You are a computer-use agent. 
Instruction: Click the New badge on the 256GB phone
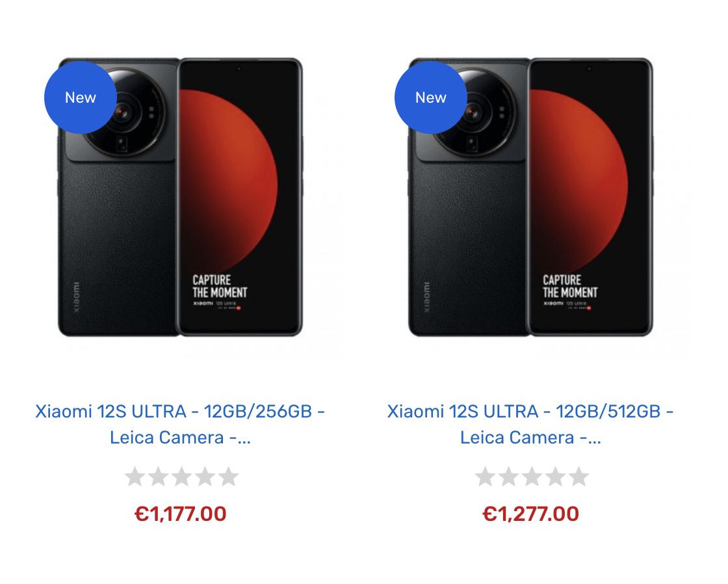click(81, 98)
